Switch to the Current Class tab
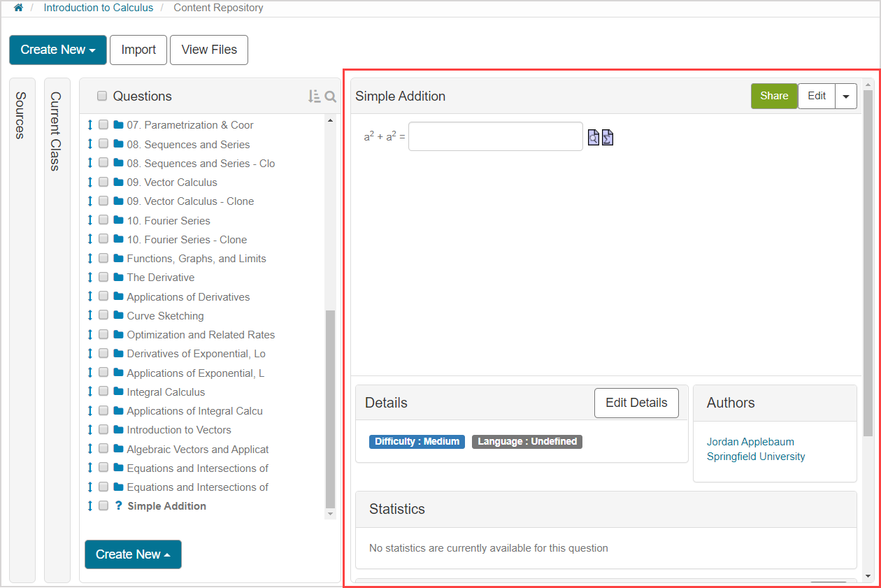 point(56,131)
